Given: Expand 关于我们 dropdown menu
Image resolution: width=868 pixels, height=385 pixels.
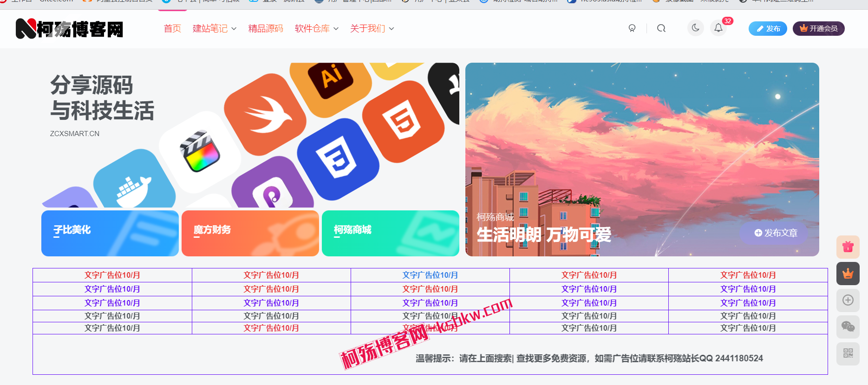Looking at the screenshot, I should click(372, 28).
